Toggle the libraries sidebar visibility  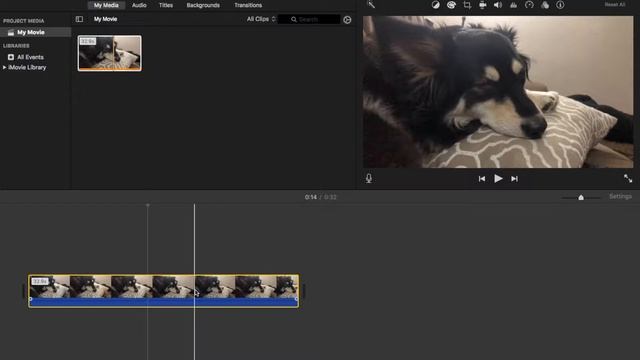tap(79, 19)
